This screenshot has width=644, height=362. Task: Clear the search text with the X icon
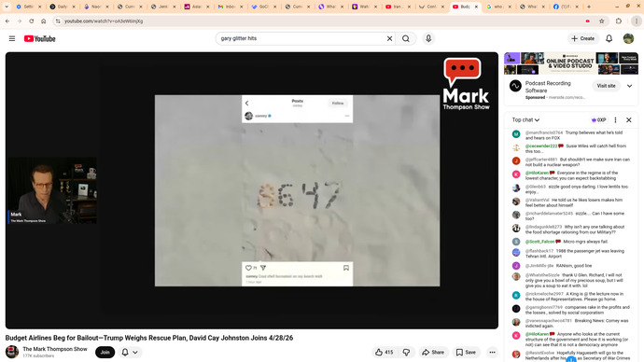pos(389,38)
